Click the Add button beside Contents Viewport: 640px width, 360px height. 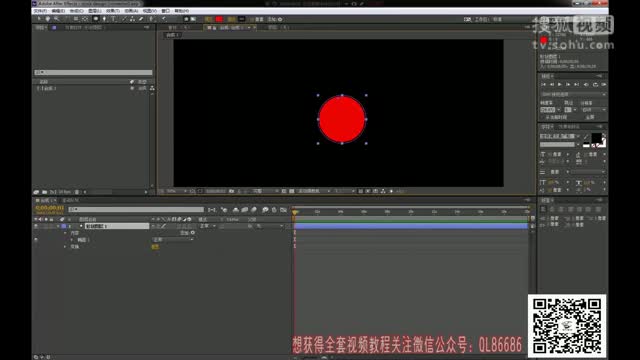[x=188, y=233]
